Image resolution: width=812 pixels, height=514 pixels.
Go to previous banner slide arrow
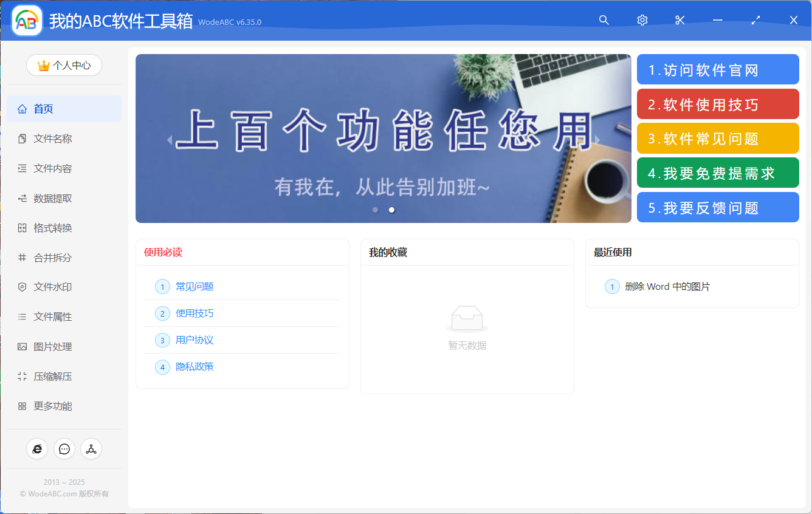[x=170, y=140]
